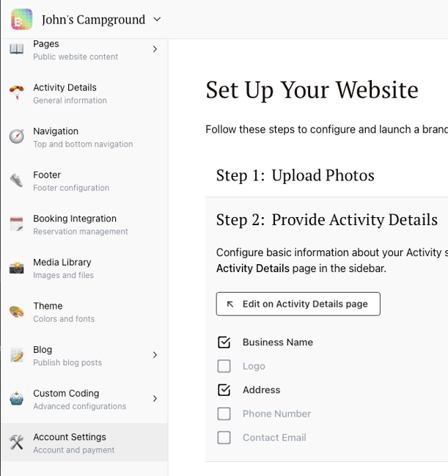Image resolution: width=448 pixels, height=476 pixels.
Task: Select the Footer configuration menu item
Action: pos(70,180)
